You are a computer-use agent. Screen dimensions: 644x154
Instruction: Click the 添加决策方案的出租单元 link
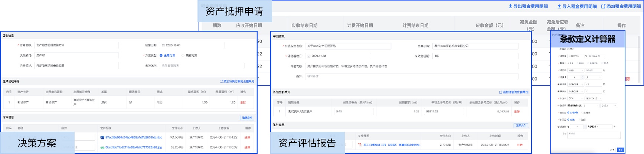coord(237,81)
